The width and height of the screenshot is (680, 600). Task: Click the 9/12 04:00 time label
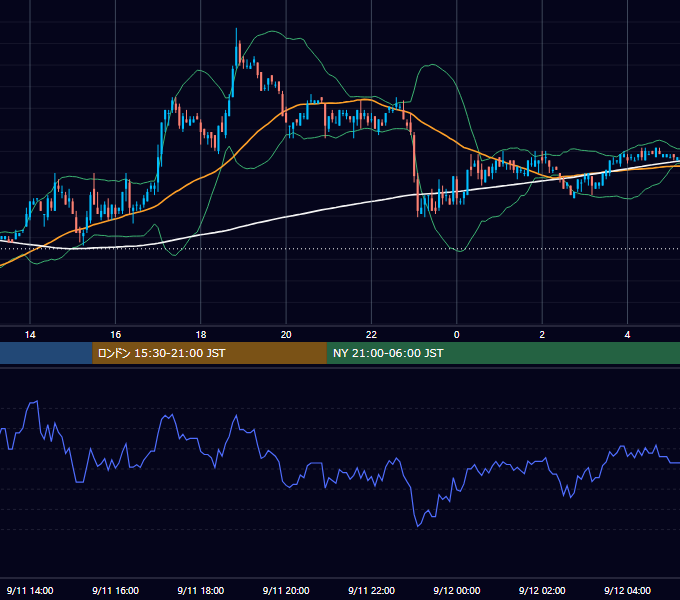(x=627, y=590)
